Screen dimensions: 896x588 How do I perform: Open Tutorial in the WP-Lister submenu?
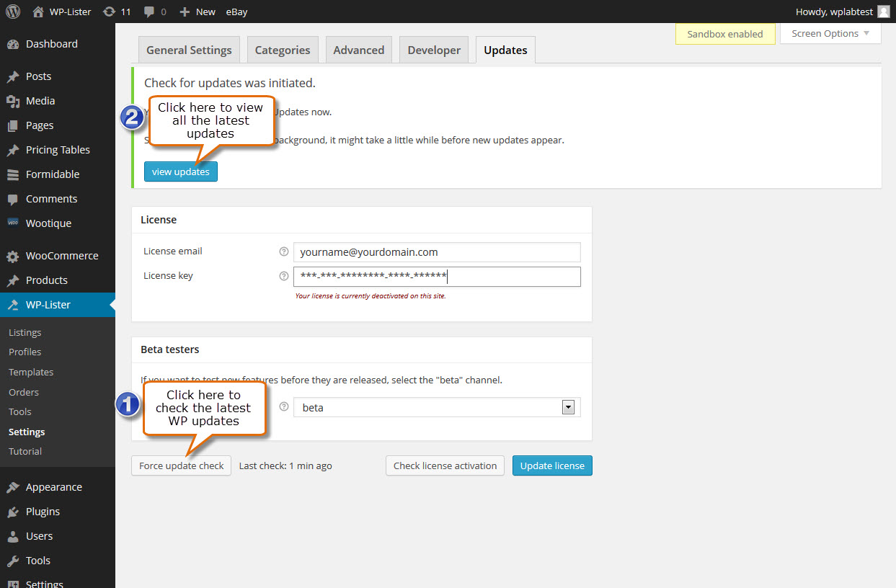click(x=25, y=451)
